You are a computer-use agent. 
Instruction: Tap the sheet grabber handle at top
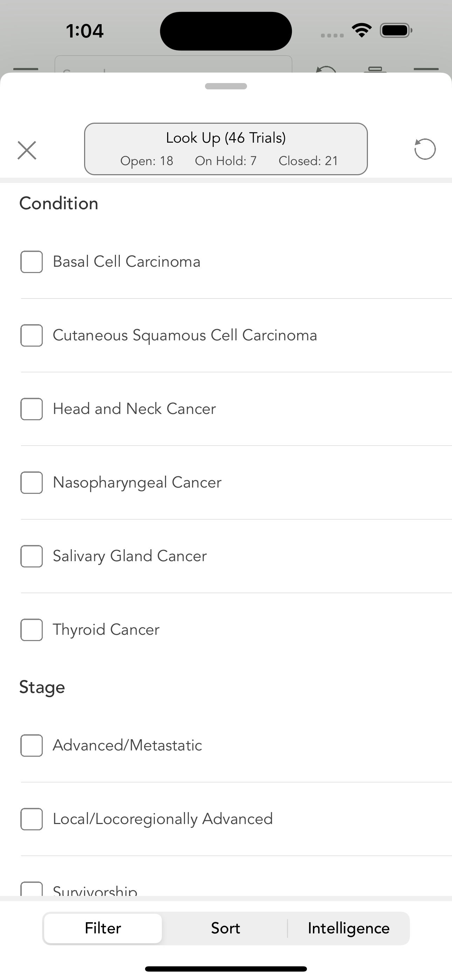click(x=226, y=86)
